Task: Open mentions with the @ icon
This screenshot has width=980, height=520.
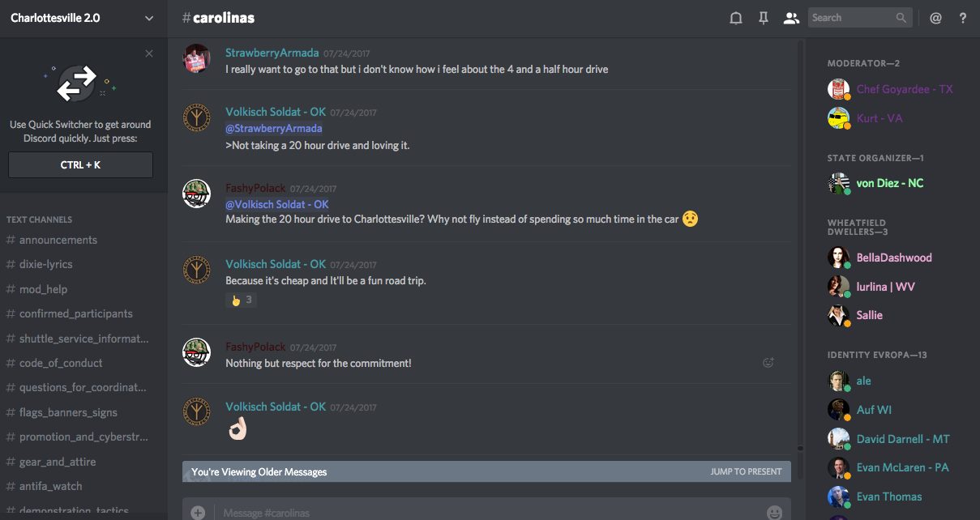Action: (x=935, y=18)
